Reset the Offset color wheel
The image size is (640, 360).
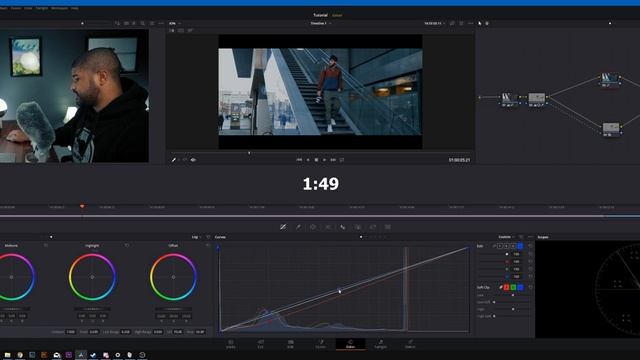pyautogui.click(x=208, y=245)
